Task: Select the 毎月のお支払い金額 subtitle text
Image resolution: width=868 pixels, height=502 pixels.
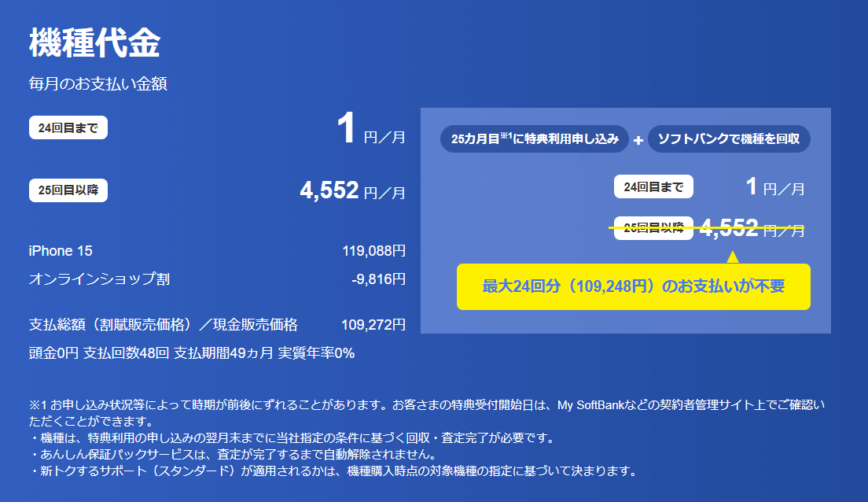Action: [98, 83]
